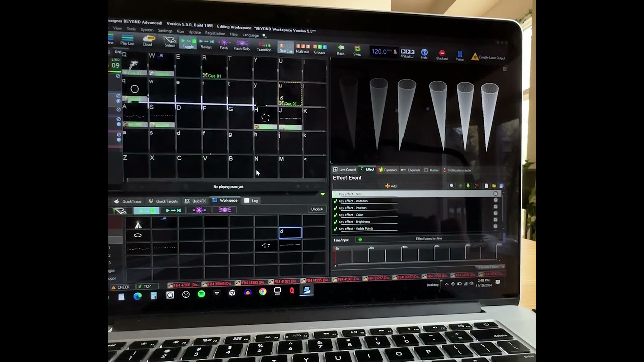Click the Undock button
This screenshot has height=362, width=644.
click(317, 209)
